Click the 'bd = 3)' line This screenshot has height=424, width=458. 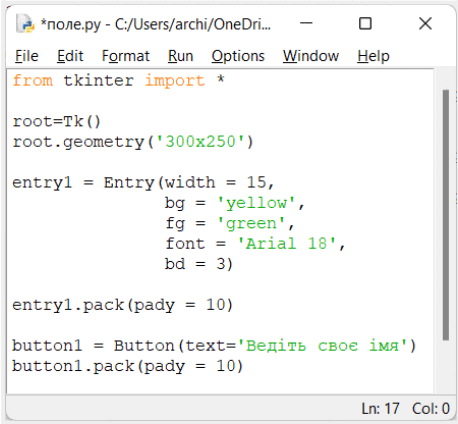(x=198, y=264)
